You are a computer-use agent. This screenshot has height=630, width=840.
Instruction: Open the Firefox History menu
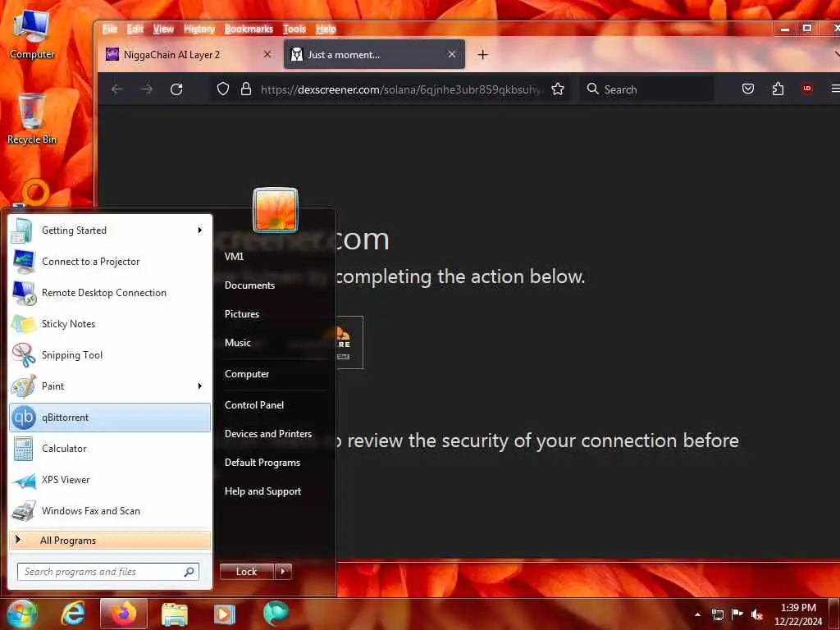coord(199,29)
